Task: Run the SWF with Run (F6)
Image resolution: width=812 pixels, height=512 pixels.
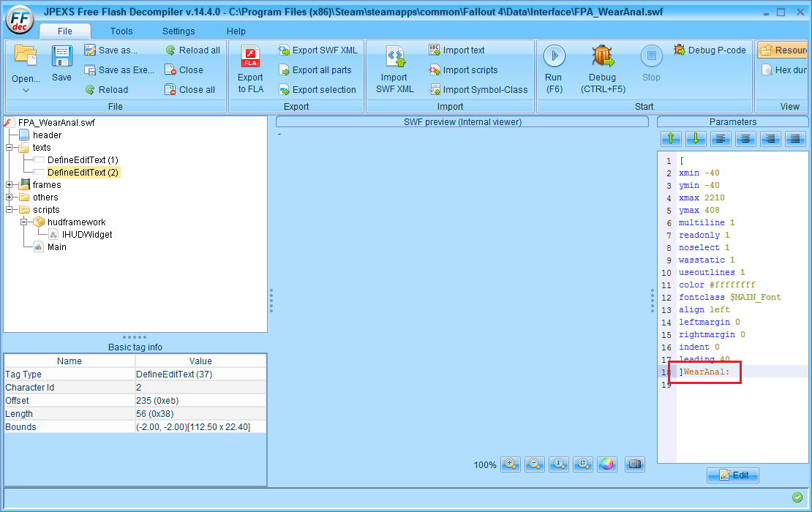Action: [554, 56]
